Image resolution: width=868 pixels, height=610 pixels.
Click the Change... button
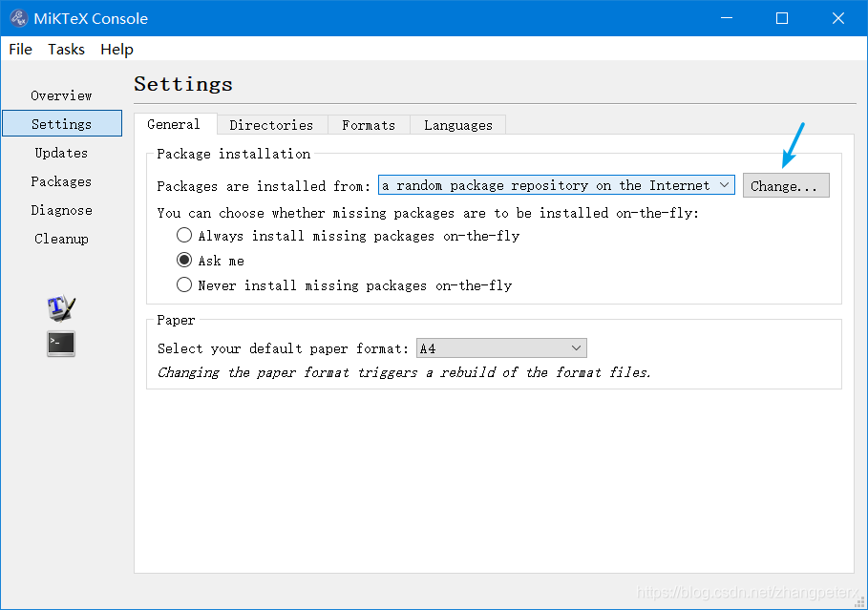tap(786, 185)
